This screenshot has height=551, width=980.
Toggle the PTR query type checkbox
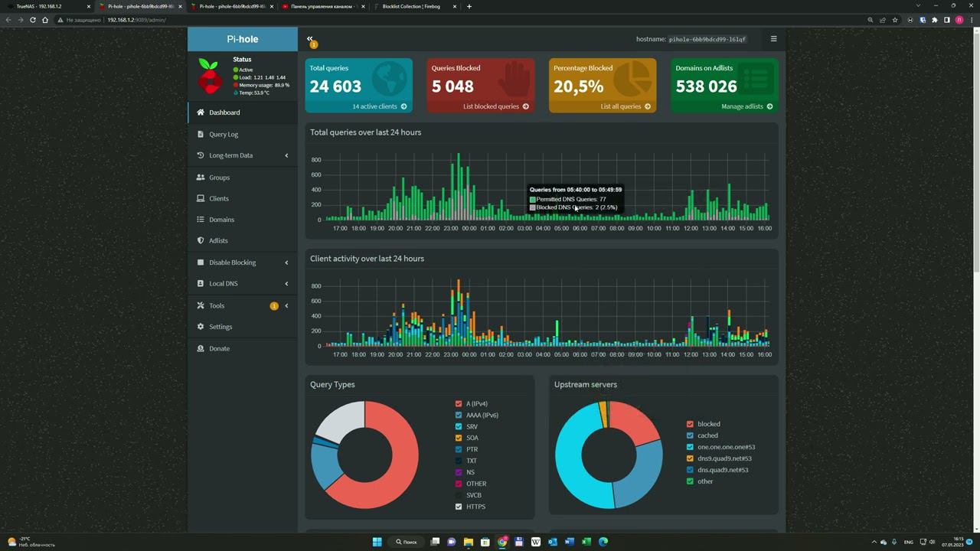(x=459, y=450)
